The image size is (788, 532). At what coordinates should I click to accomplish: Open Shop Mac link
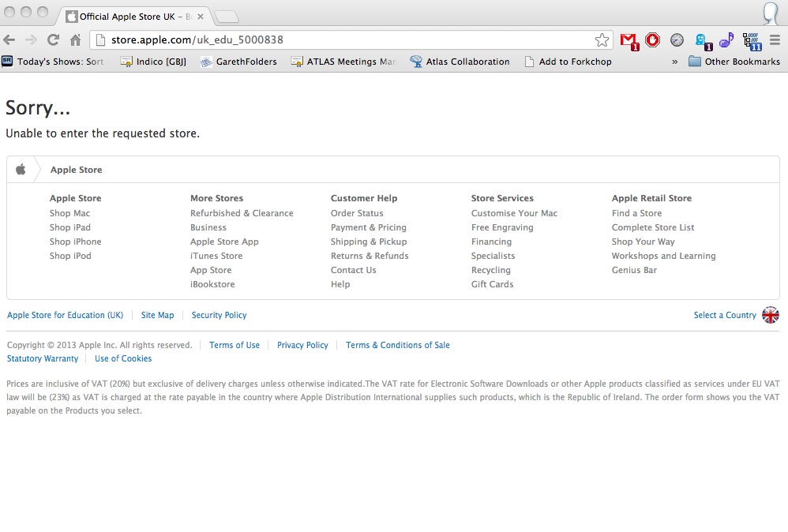[69, 213]
